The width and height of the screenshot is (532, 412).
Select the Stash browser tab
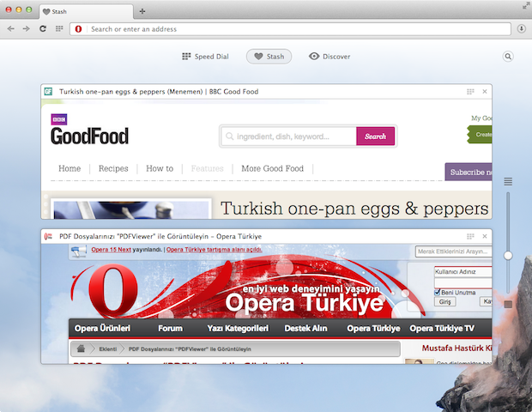[87, 11]
